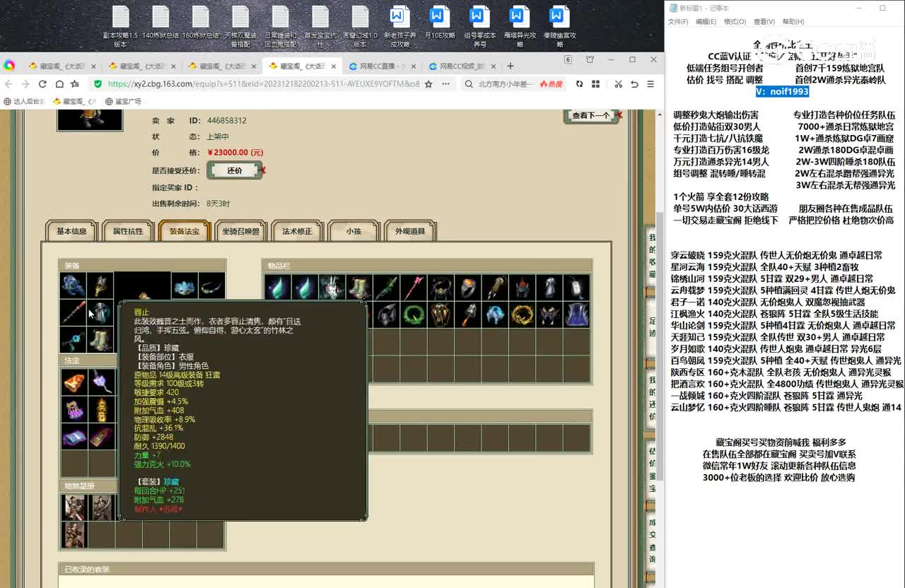The image size is (905, 588).
Task: Open Notepad 帮助(H) menu
Action: [x=793, y=22]
